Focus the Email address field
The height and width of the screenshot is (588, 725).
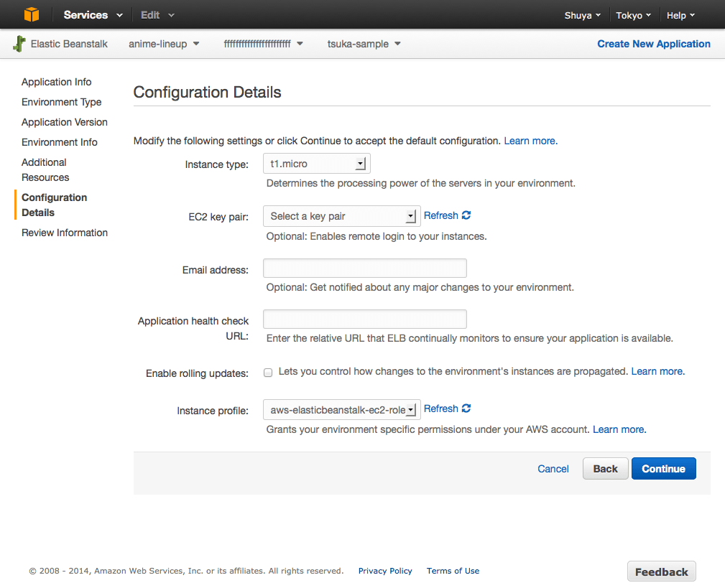point(365,269)
